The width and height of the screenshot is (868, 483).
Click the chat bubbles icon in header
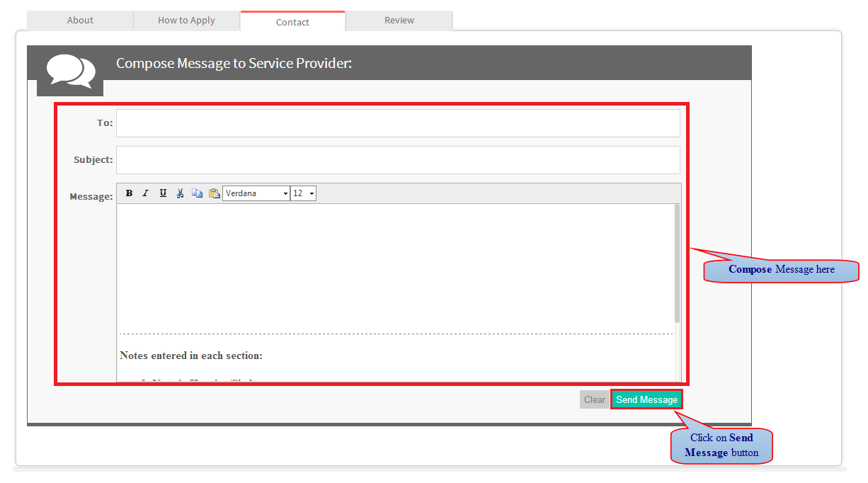71,71
